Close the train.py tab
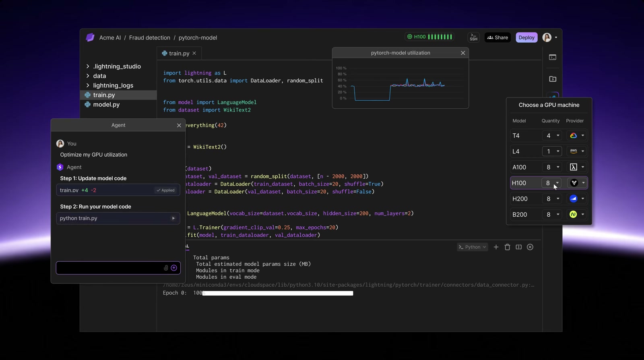This screenshot has height=360, width=644. point(194,53)
